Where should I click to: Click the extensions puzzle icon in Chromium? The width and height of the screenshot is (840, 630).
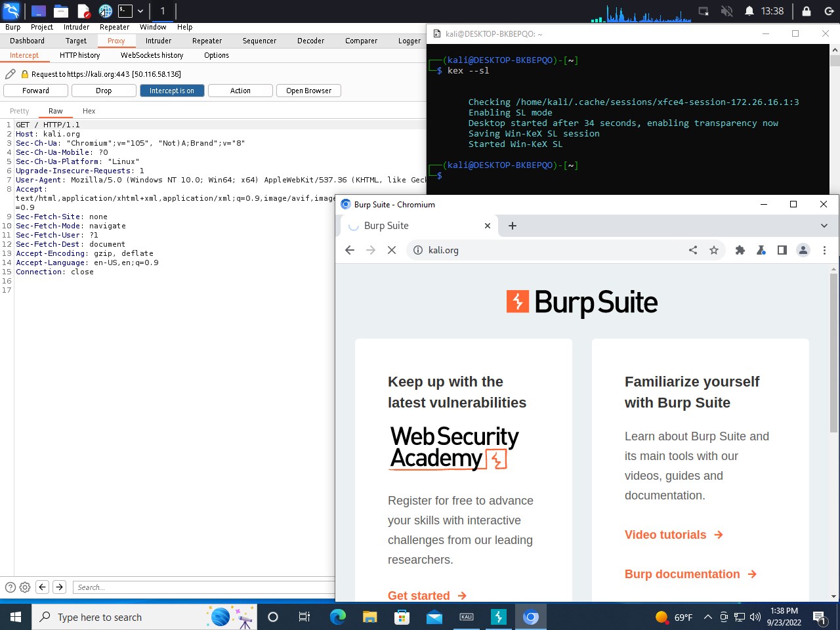[x=740, y=250]
